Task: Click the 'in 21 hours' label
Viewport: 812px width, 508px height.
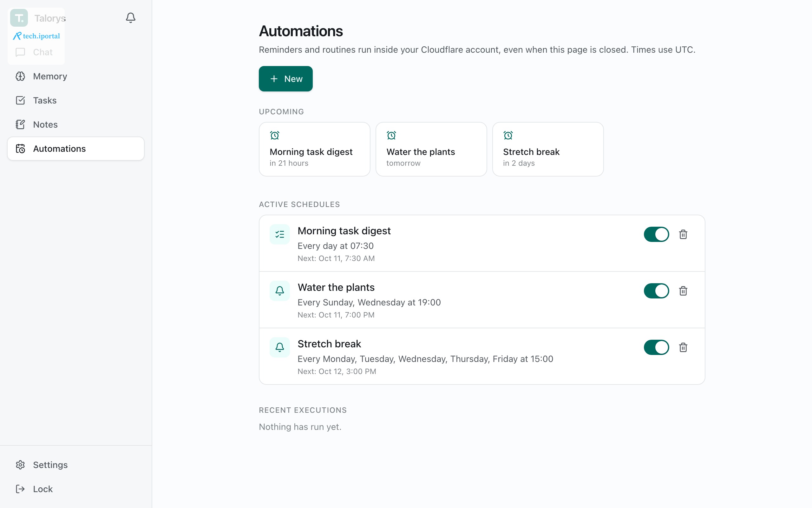Action: click(x=289, y=163)
